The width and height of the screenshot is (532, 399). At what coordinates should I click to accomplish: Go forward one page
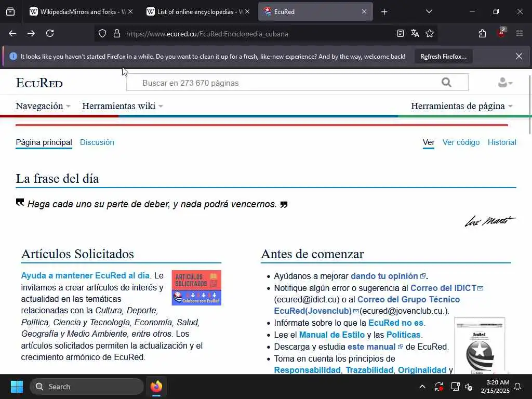[x=31, y=33]
